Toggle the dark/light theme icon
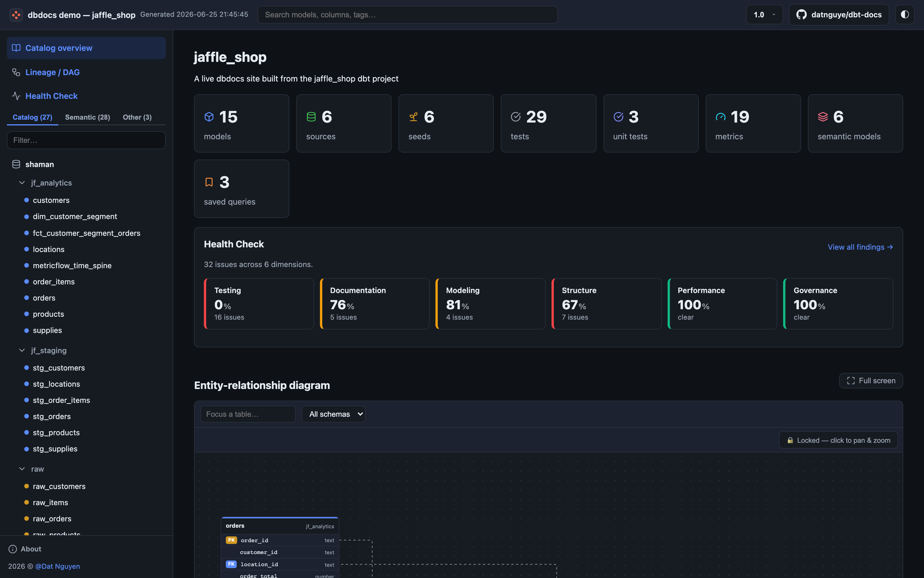The width and height of the screenshot is (924, 578). tap(905, 14)
